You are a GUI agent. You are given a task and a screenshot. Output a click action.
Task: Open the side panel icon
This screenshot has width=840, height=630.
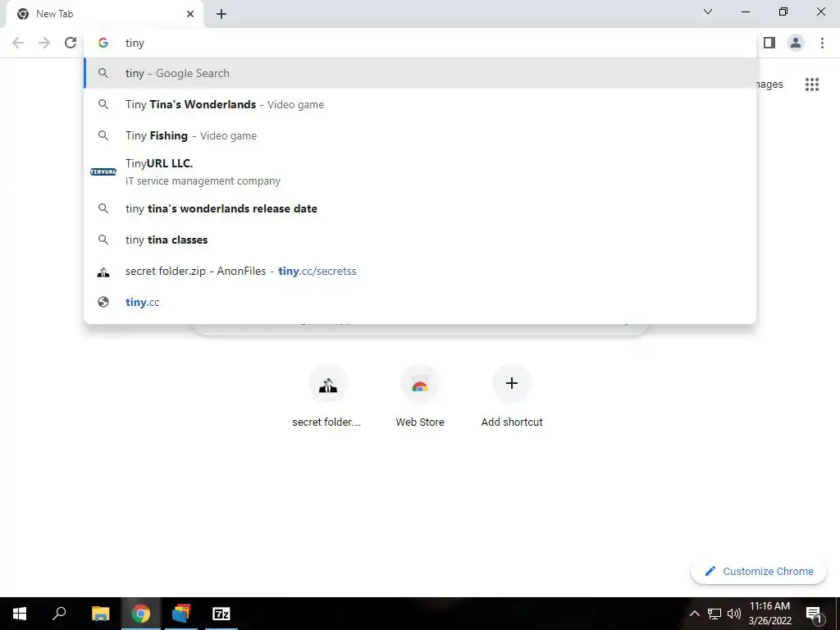tap(769, 43)
